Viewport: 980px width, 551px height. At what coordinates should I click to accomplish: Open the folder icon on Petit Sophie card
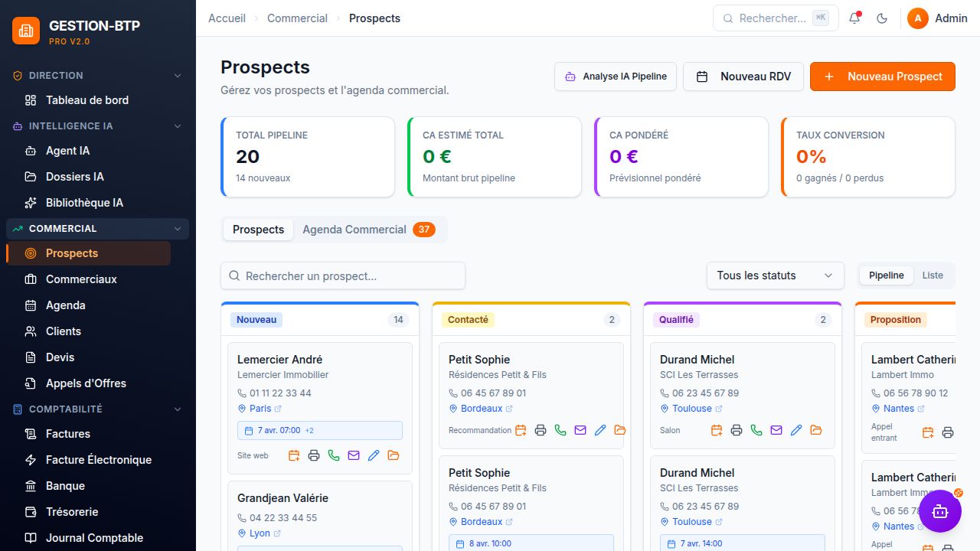[x=620, y=430]
